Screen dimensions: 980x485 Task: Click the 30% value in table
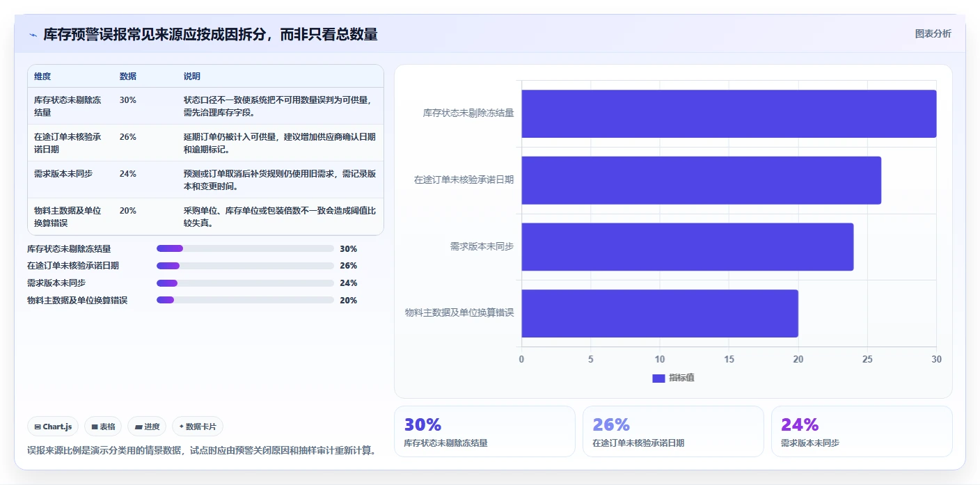pyautogui.click(x=128, y=100)
